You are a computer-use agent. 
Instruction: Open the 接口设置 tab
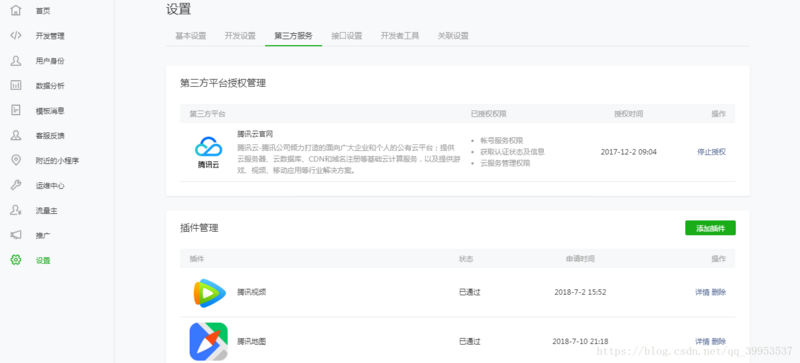coord(346,36)
